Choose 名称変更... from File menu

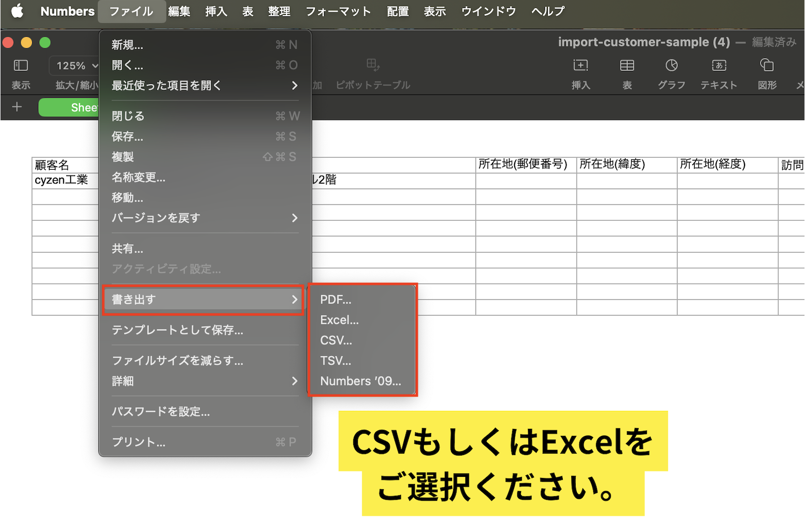point(205,177)
